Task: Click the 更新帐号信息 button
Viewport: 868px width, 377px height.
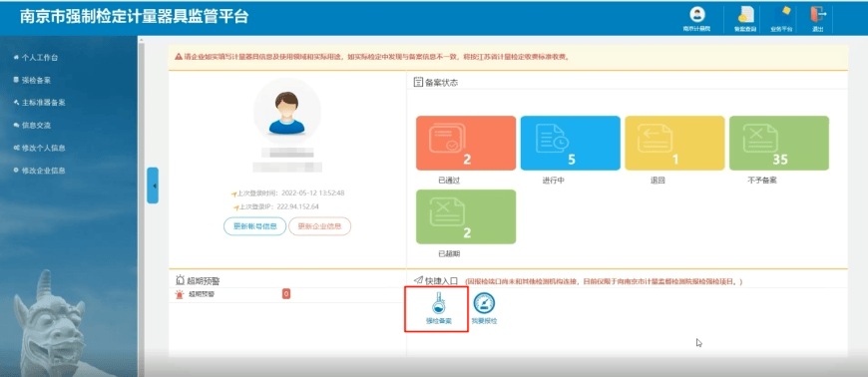Action: 255,226
